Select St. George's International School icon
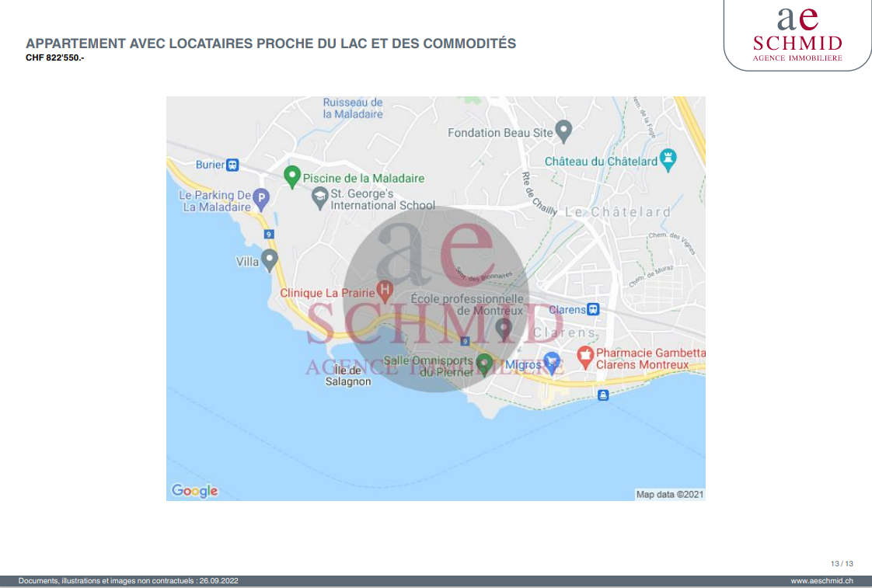Image resolution: width=872 pixels, height=588 pixels. tap(319, 198)
